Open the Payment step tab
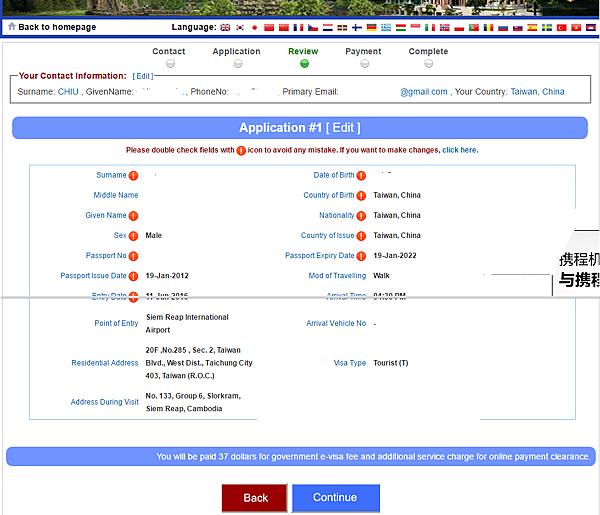The image size is (600, 515). pos(363,51)
